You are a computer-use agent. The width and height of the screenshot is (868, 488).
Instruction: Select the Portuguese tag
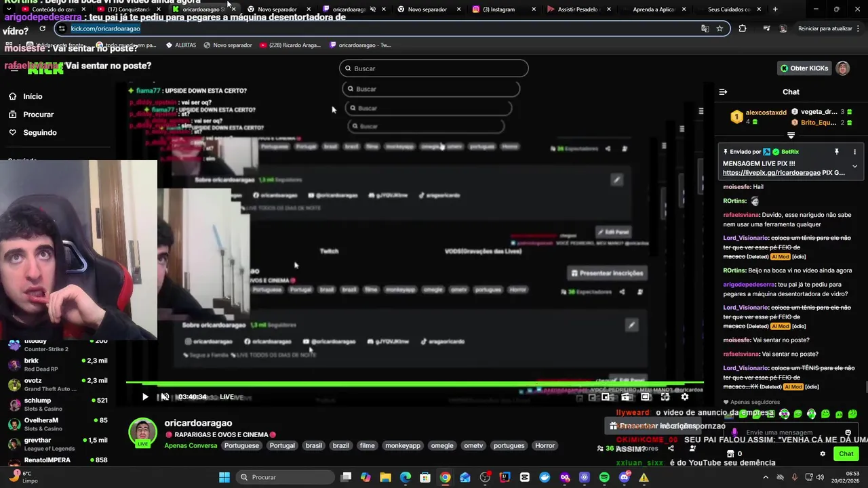[241, 446]
